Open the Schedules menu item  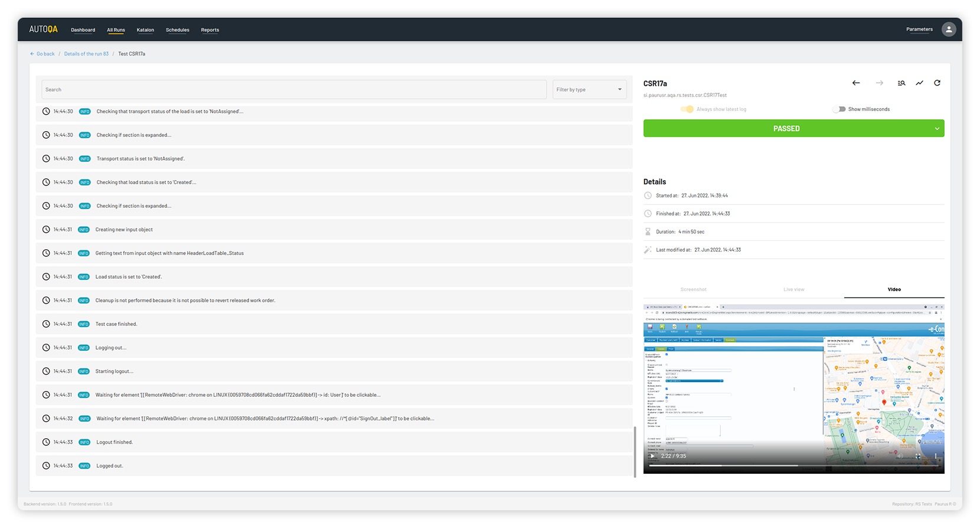tap(177, 30)
